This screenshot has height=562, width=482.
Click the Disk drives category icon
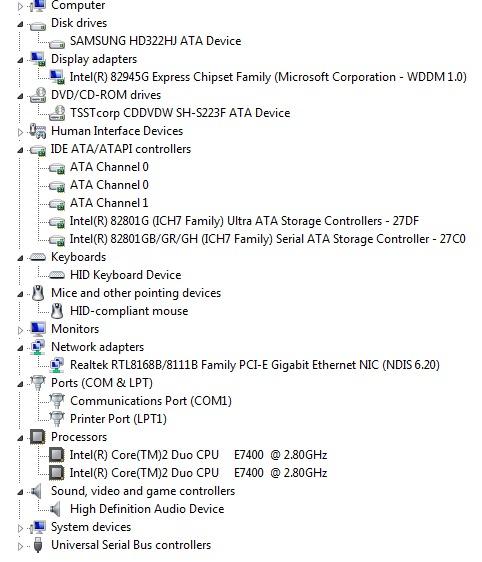(x=38, y=26)
